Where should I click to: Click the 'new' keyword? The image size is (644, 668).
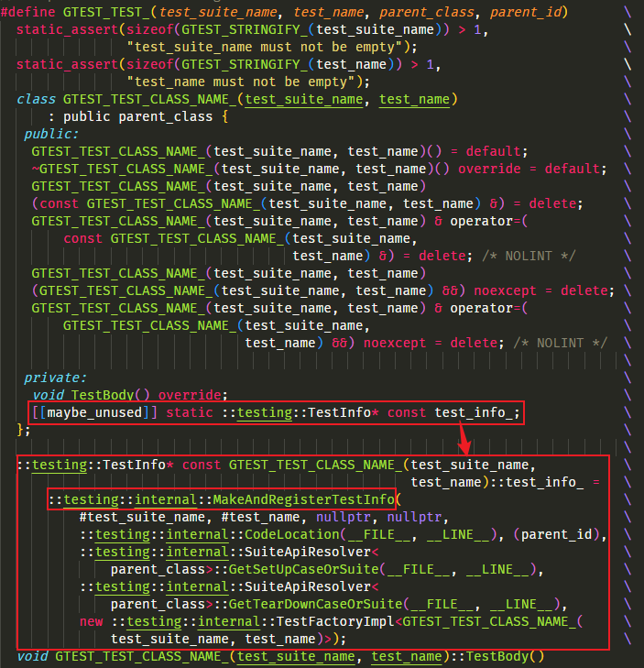click(91, 621)
